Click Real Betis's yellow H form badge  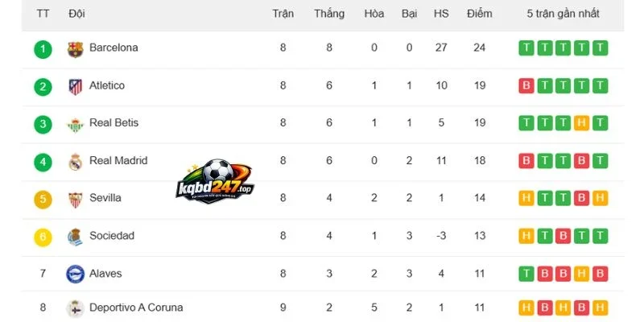point(581,123)
